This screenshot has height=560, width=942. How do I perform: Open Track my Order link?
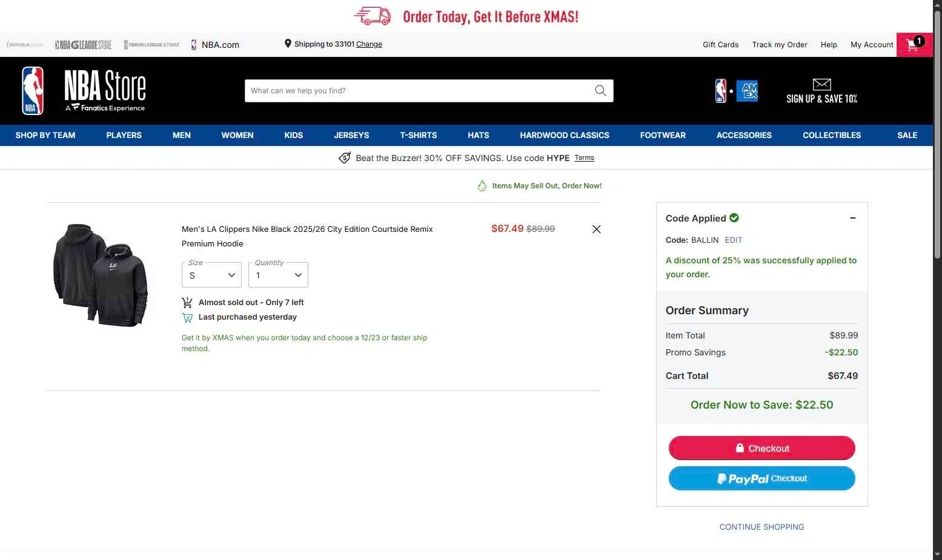pos(780,45)
